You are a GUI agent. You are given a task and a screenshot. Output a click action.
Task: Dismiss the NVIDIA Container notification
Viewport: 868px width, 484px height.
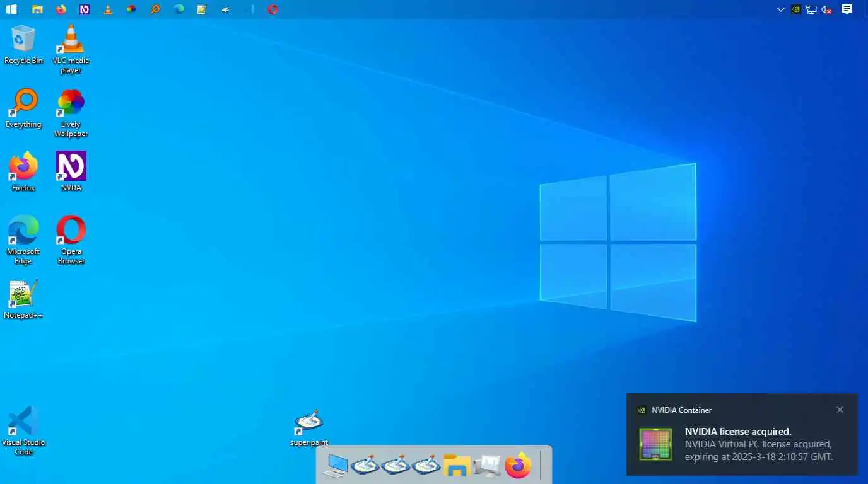click(840, 410)
